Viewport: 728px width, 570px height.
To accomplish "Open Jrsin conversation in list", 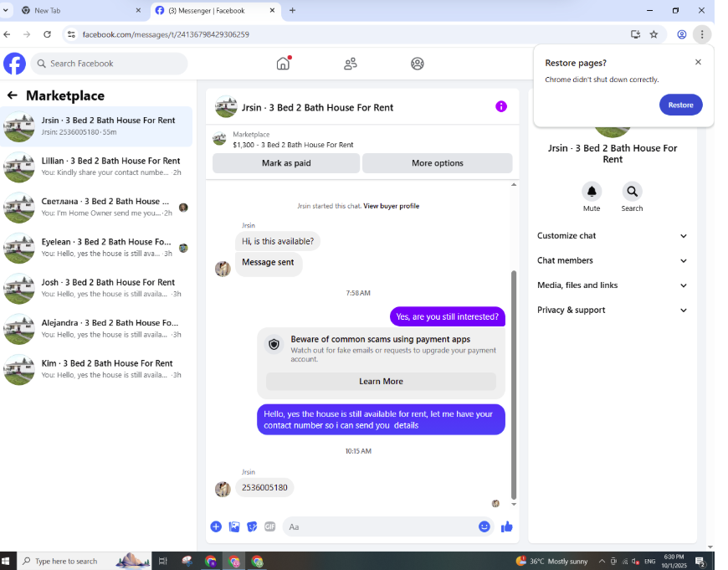I will coord(96,126).
